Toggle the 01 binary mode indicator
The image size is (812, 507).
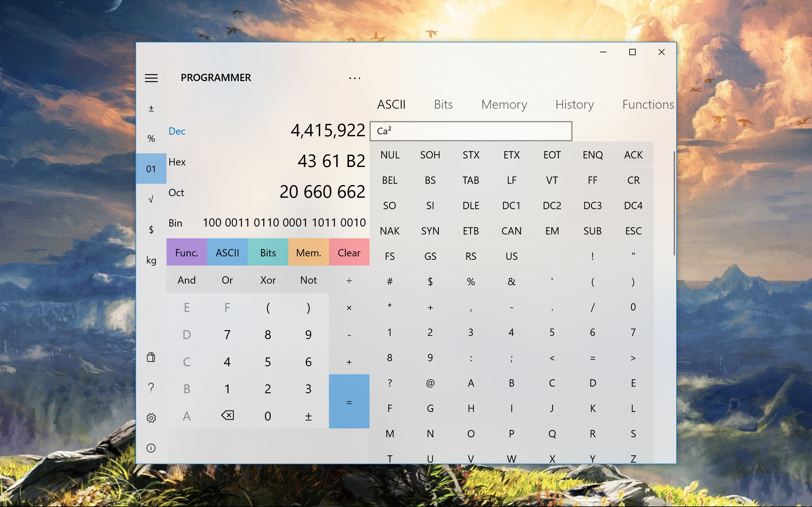pos(151,169)
